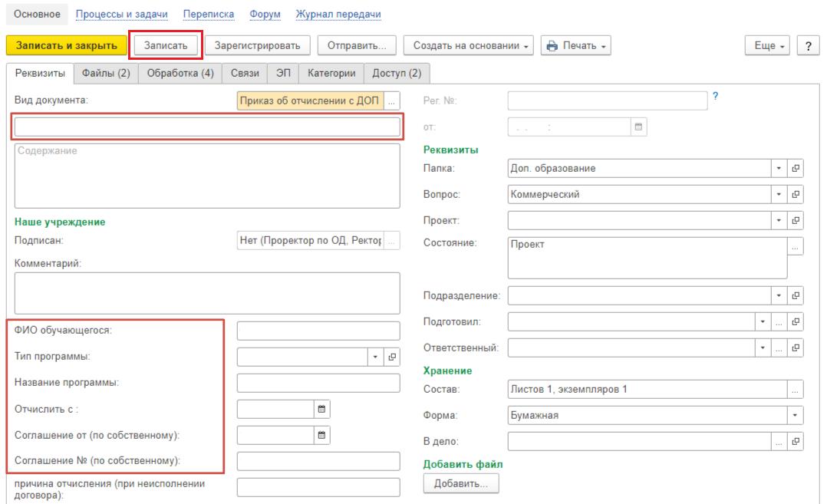Click the 'причина отчисления' input field
The height and width of the screenshot is (504, 827).
(318, 487)
